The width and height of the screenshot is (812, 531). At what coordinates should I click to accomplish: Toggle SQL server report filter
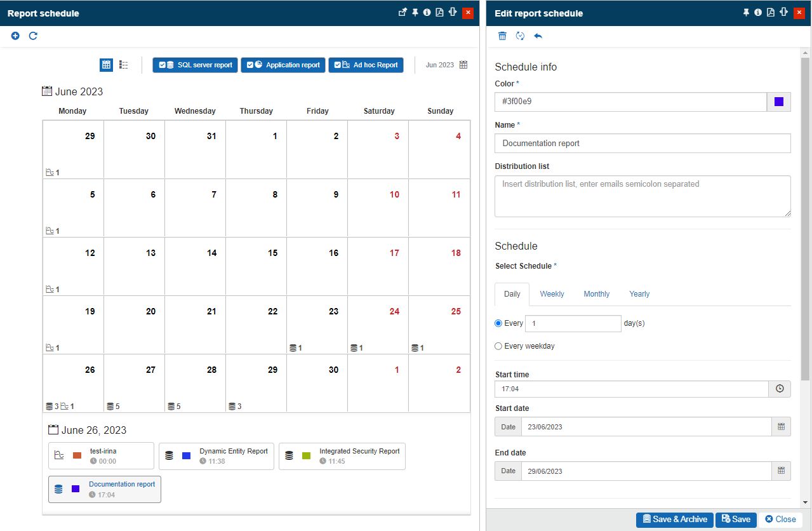(x=196, y=65)
